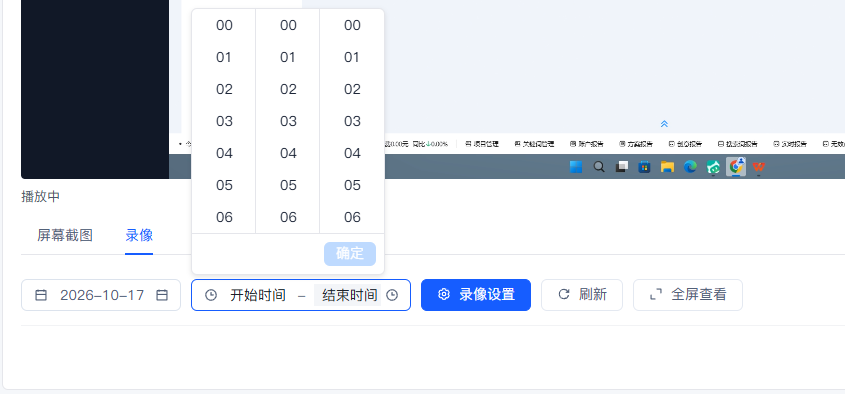Pick hour 06 in the first time column

click(224, 217)
